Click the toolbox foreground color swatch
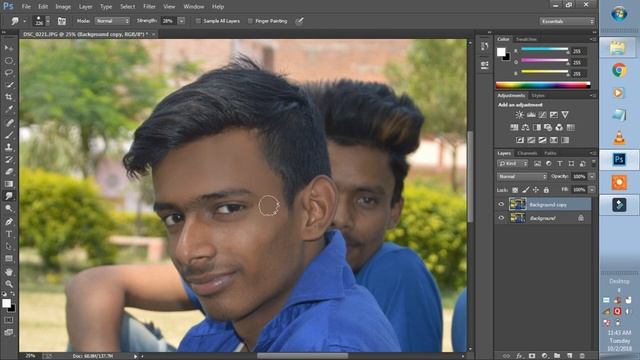Image resolution: width=640 pixels, height=360 pixels. click(6, 303)
